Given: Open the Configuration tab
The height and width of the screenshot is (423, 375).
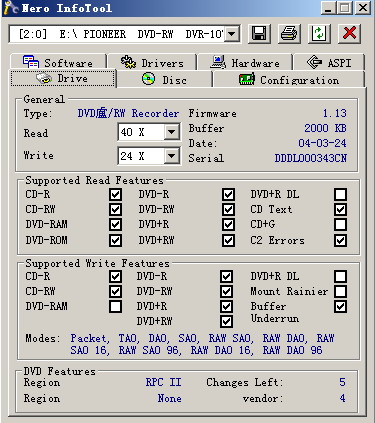Looking at the screenshot, I should (x=289, y=80).
